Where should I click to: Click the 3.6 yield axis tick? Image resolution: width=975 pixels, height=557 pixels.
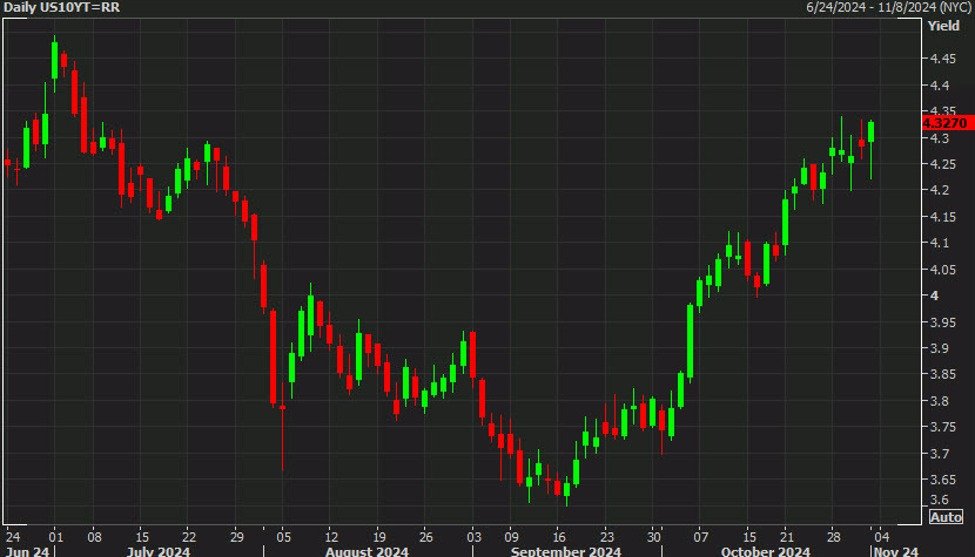coord(940,500)
